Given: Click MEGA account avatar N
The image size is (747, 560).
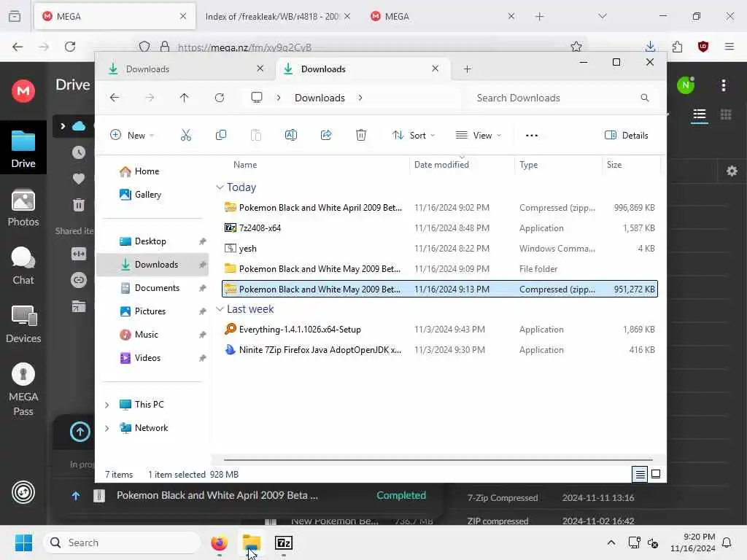Looking at the screenshot, I should 686,85.
